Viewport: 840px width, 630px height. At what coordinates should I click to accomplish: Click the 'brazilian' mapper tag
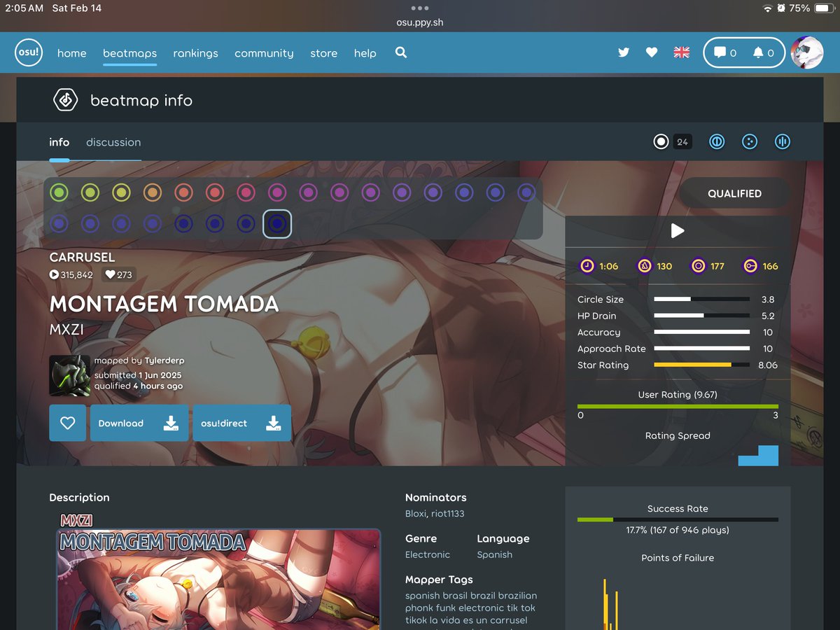pyautogui.click(x=517, y=596)
